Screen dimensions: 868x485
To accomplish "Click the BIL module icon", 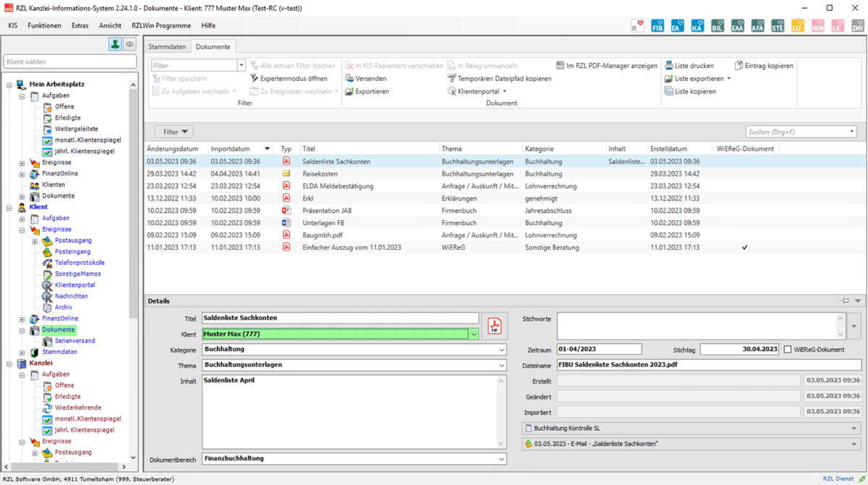I will (718, 27).
